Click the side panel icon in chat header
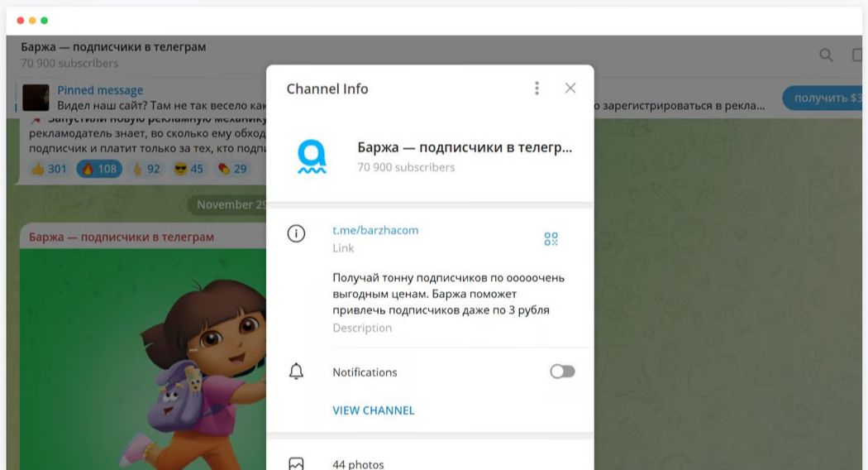This screenshot has height=470, width=868. click(857, 55)
